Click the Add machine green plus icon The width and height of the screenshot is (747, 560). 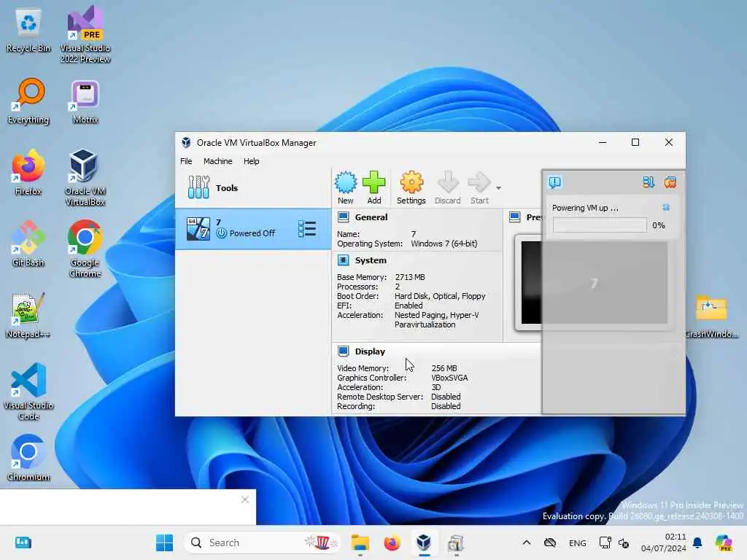374,187
